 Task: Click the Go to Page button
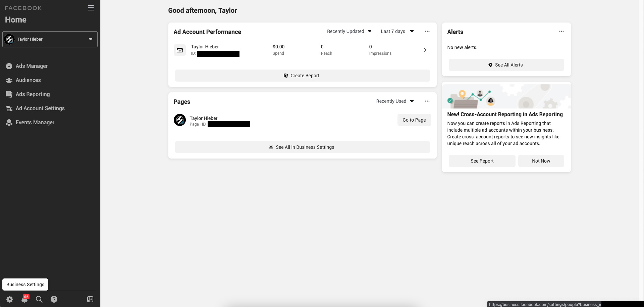point(414,120)
